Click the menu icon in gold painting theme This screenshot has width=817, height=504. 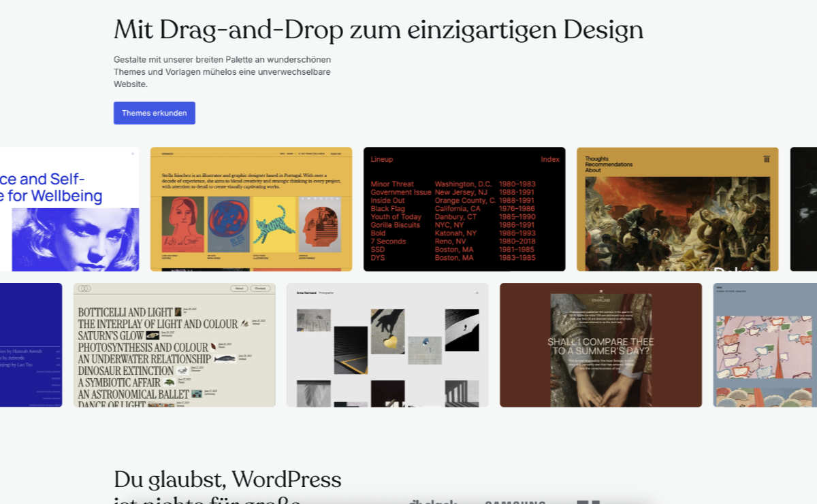coord(766,159)
